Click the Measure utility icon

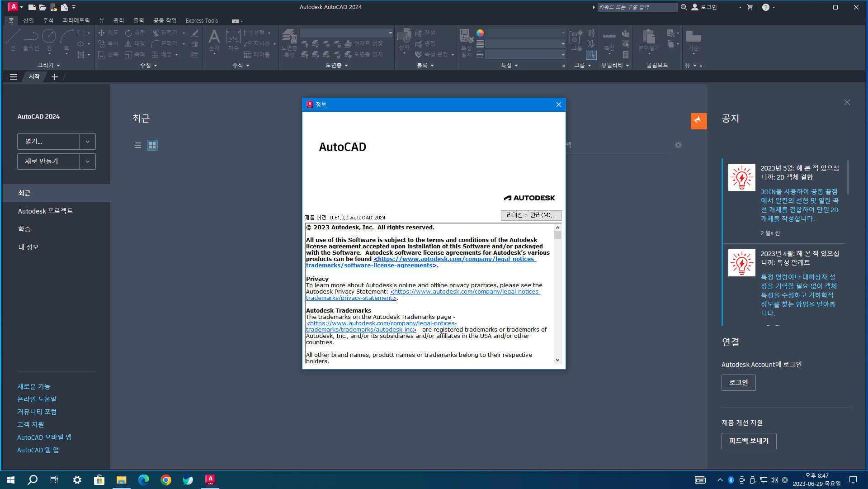(x=609, y=37)
